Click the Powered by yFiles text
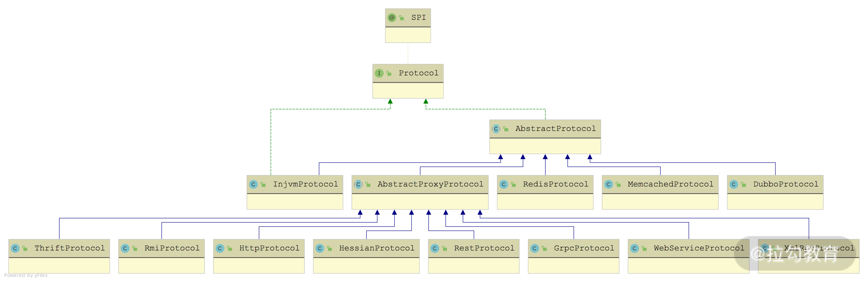 tap(26, 275)
